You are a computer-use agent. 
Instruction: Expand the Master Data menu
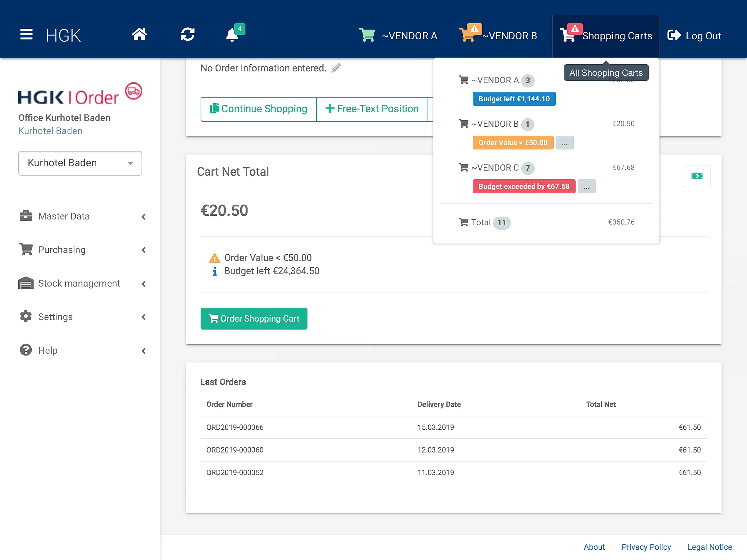[83, 216]
